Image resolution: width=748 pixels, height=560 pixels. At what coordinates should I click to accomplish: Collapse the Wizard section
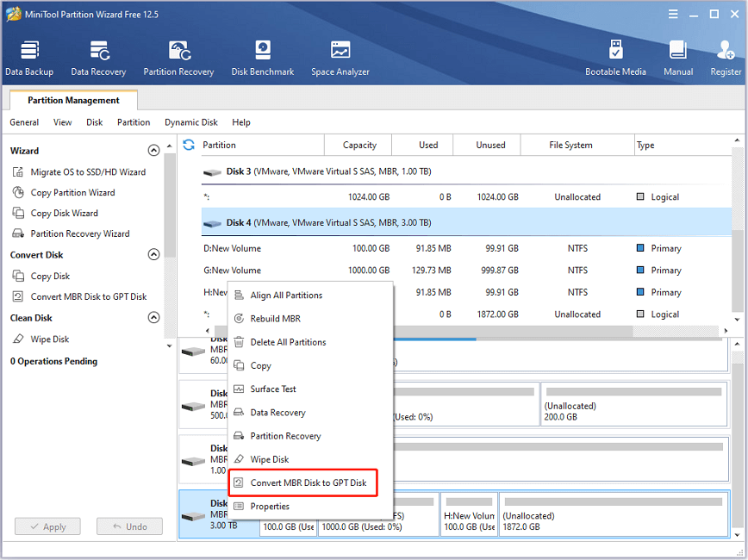click(153, 151)
